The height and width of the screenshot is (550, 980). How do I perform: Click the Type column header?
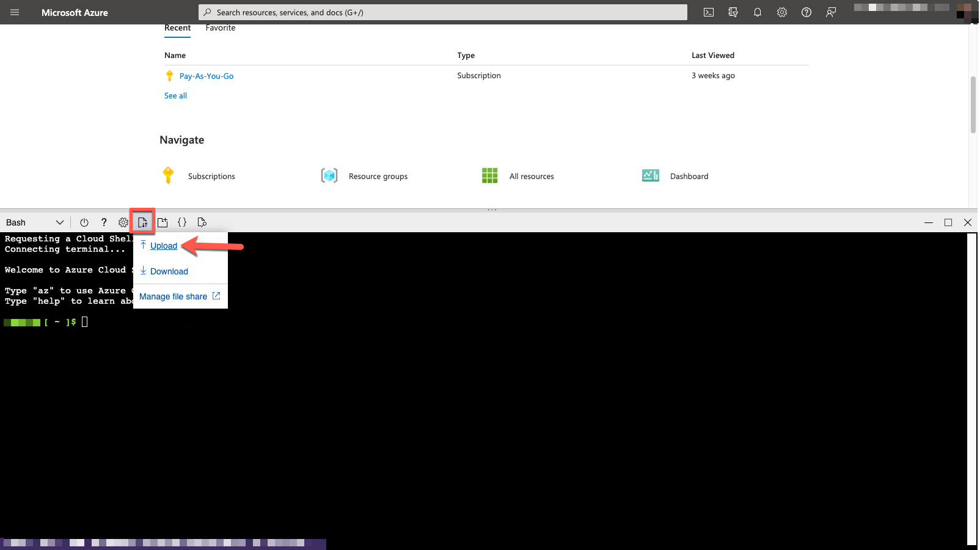(x=466, y=55)
